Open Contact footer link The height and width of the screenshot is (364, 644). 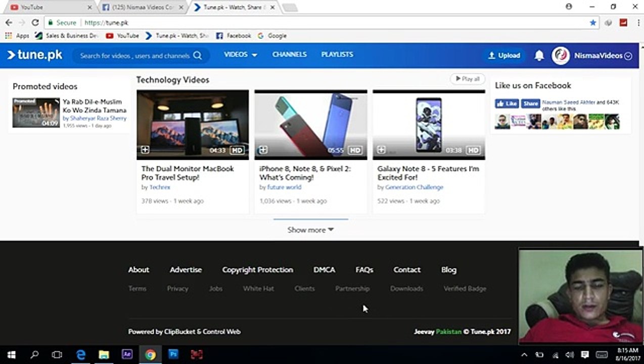[407, 269]
